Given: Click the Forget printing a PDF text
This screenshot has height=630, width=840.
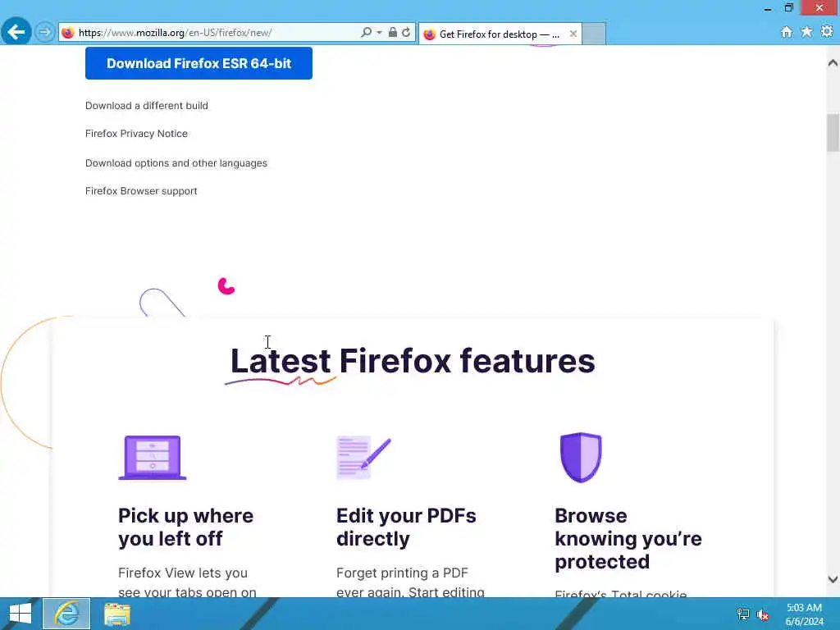Looking at the screenshot, I should 402,573.
